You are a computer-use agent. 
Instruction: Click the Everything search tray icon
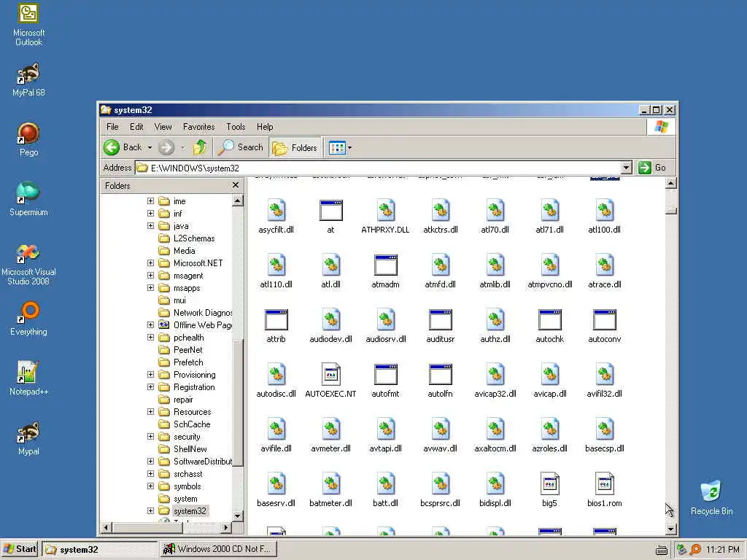[x=695, y=550]
